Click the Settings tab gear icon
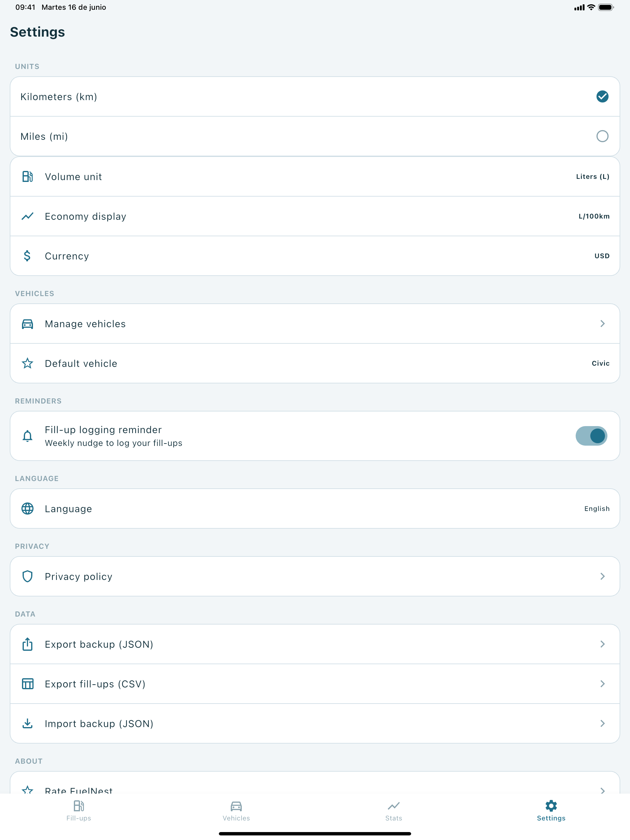 (551, 806)
